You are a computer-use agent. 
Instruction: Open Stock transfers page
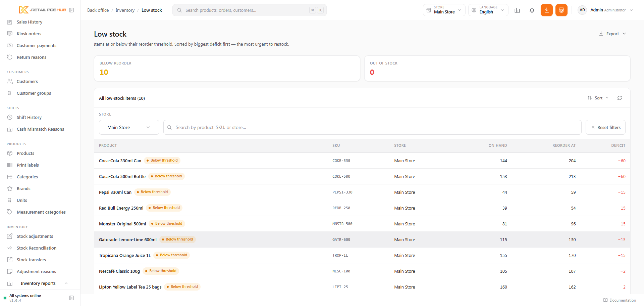point(31,260)
